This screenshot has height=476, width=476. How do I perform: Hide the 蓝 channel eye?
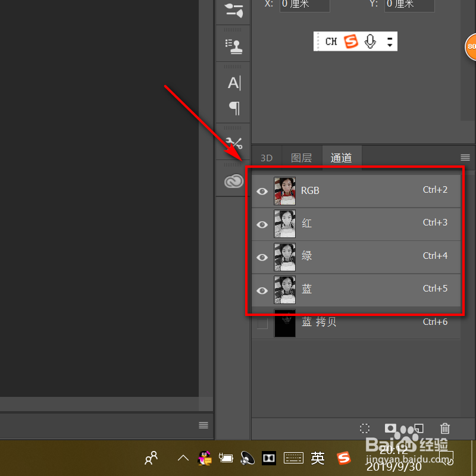[262, 290]
